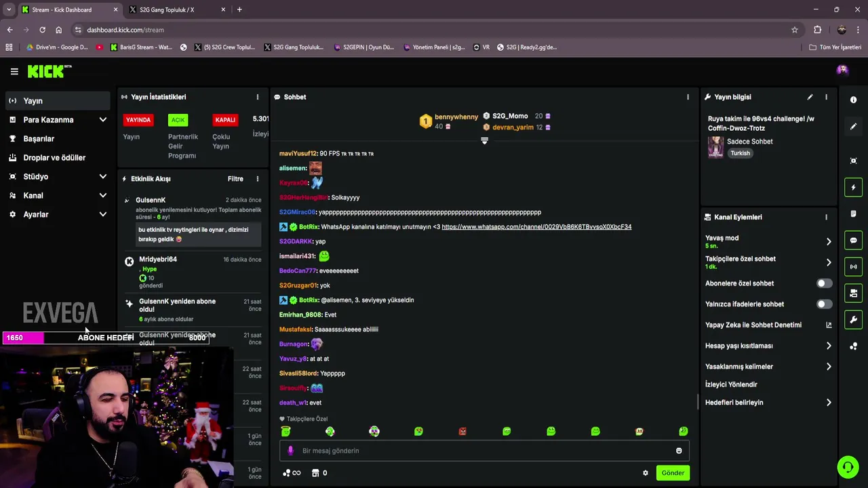This screenshot has width=868, height=488.
Task: Click the stream category thumbnail in Yayın bilgisi
Action: (715, 147)
